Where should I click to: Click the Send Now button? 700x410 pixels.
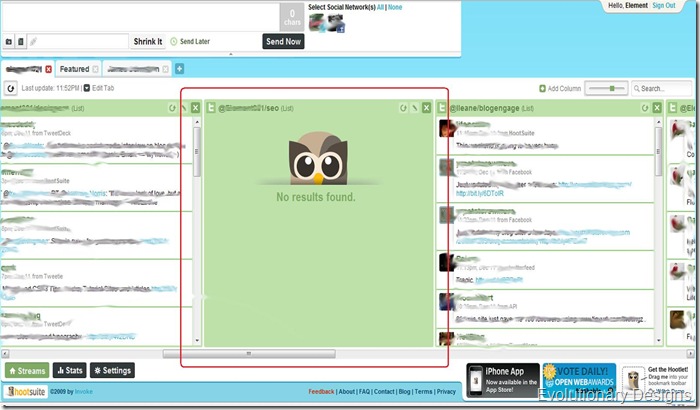pyautogui.click(x=283, y=42)
